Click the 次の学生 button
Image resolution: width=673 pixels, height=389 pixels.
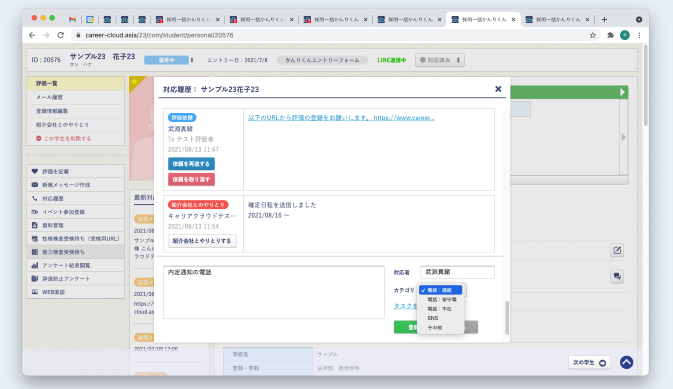[x=589, y=362]
